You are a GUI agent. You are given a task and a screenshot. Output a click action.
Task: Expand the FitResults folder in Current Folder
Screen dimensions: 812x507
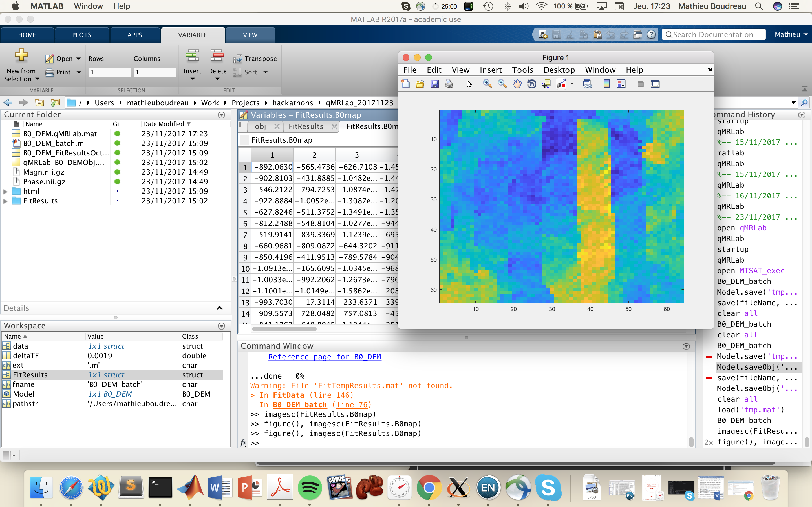click(5, 201)
